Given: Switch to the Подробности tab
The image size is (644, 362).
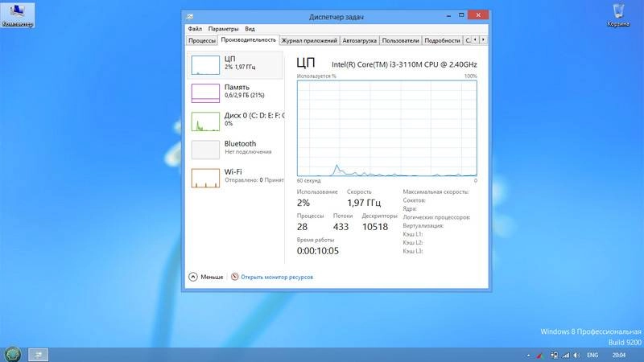Looking at the screenshot, I should pos(442,41).
